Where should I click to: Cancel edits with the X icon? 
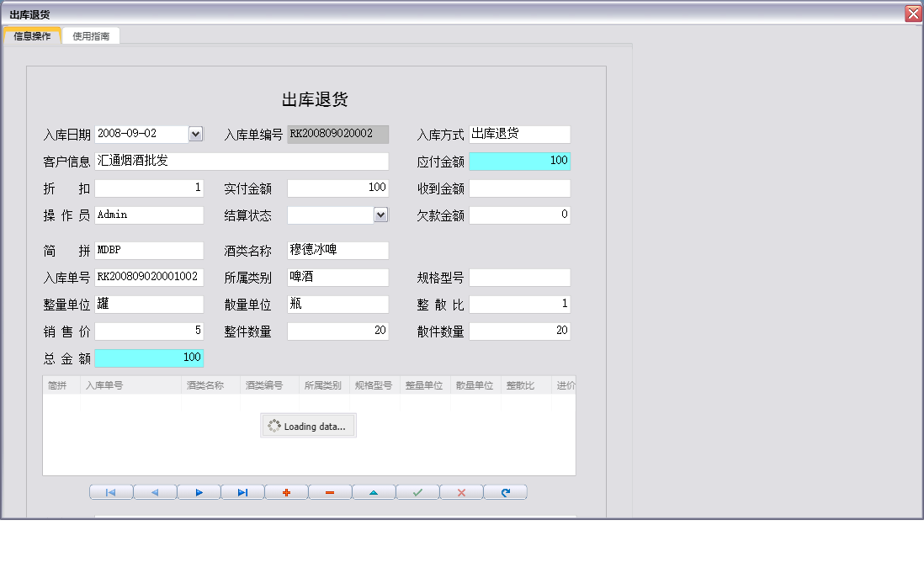461,491
